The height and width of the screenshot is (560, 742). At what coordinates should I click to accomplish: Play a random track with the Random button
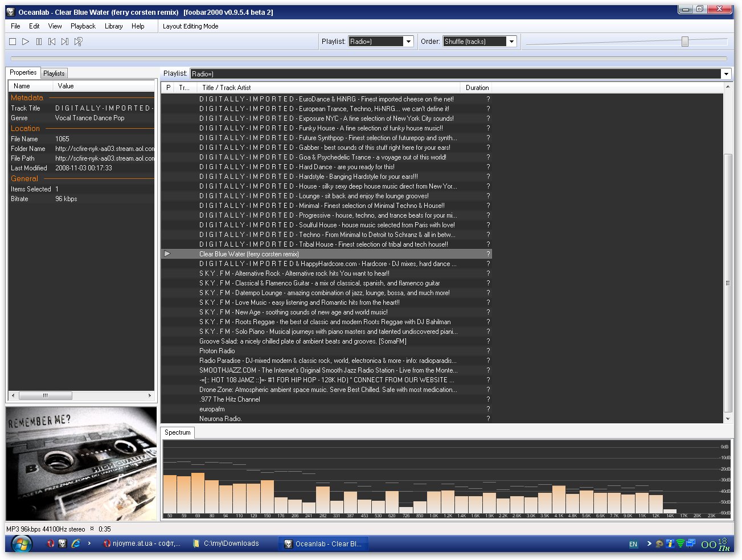79,42
